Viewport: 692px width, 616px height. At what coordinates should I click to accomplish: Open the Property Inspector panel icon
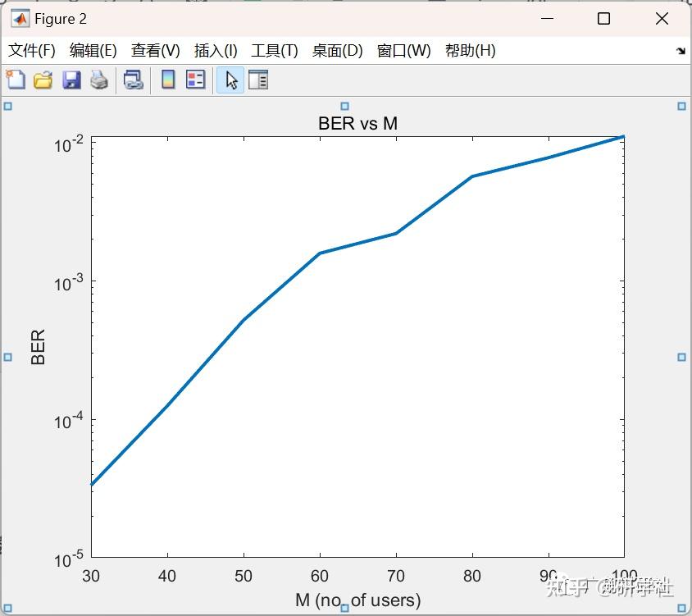coord(258,80)
